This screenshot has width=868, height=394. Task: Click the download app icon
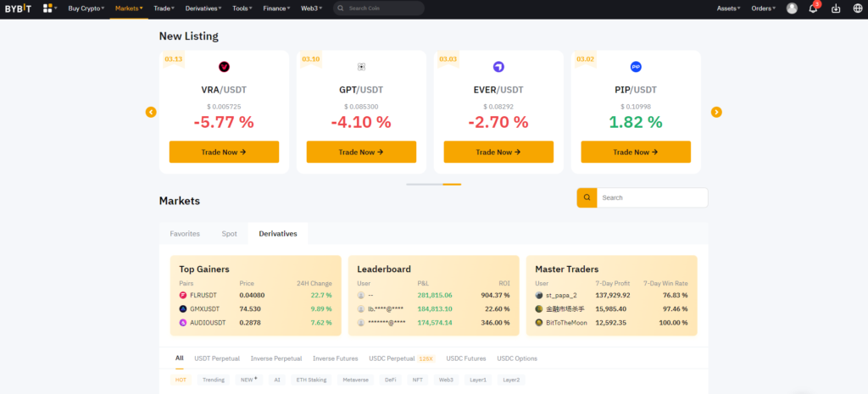pos(836,8)
